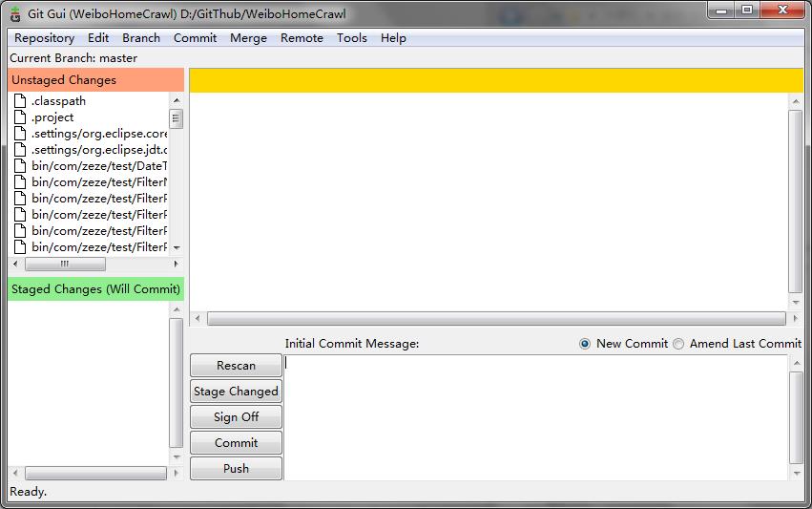Viewport: 812px width, 509px height.
Task: Click the Current Branch: master label
Action: coord(73,58)
